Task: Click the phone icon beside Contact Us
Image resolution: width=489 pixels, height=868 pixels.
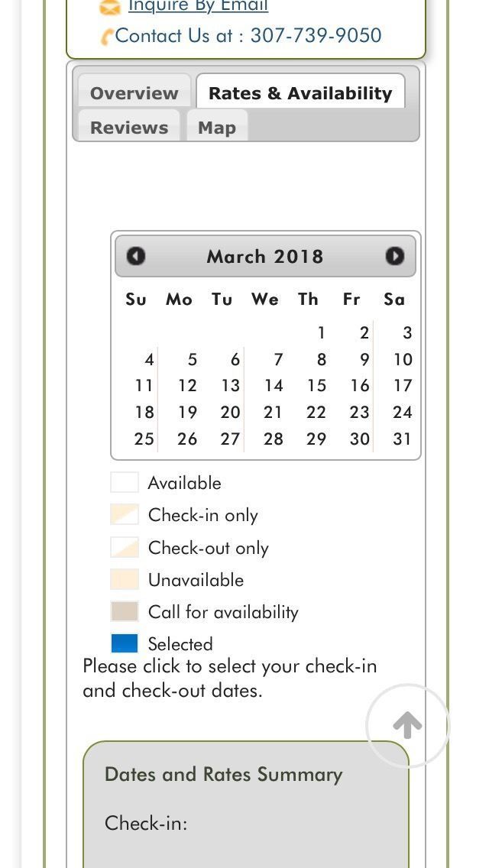Action: coord(107,37)
